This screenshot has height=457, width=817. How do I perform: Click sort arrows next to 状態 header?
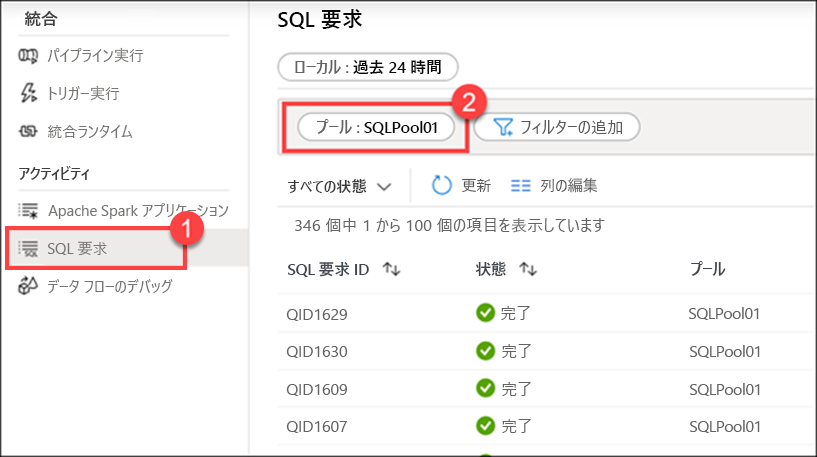pyautogui.click(x=528, y=269)
